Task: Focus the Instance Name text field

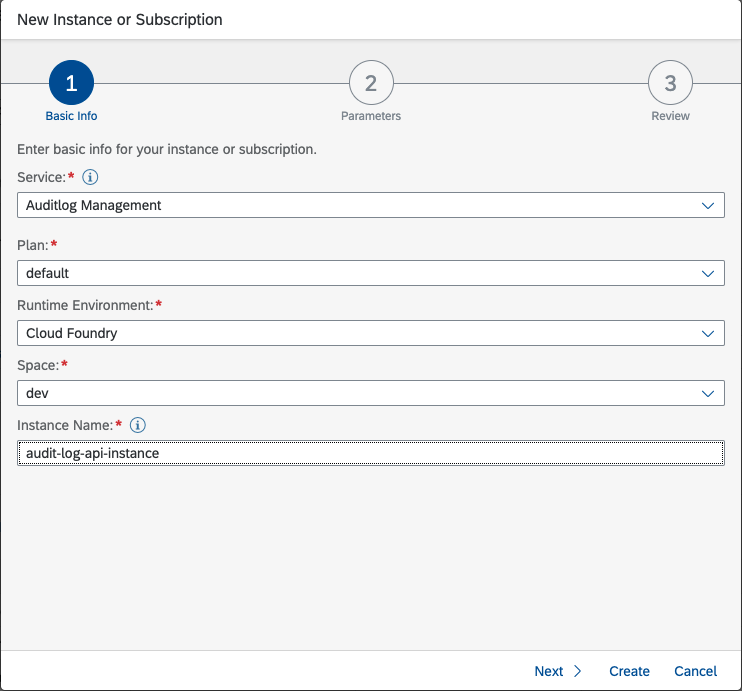Action: tap(370, 453)
